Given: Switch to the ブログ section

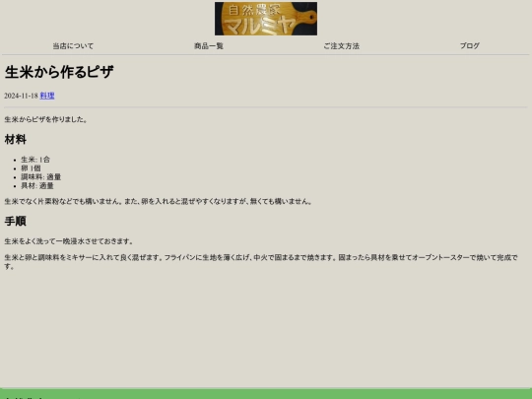Looking at the screenshot, I should click(x=470, y=45).
